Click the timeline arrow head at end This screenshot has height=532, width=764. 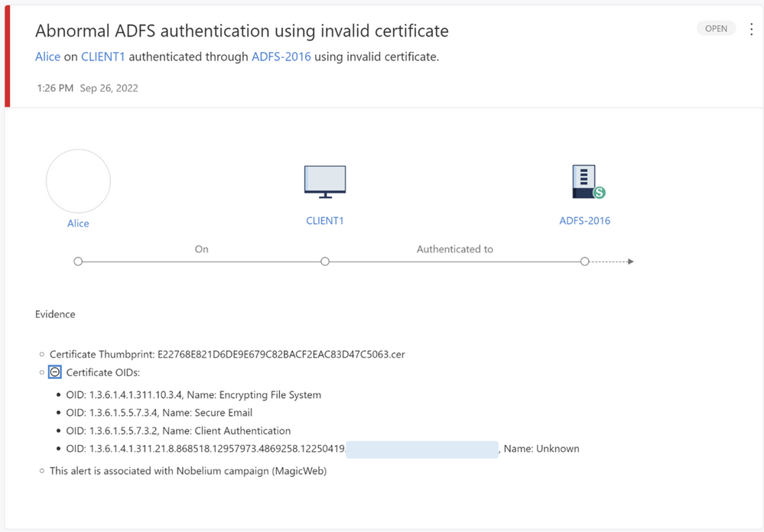click(630, 261)
